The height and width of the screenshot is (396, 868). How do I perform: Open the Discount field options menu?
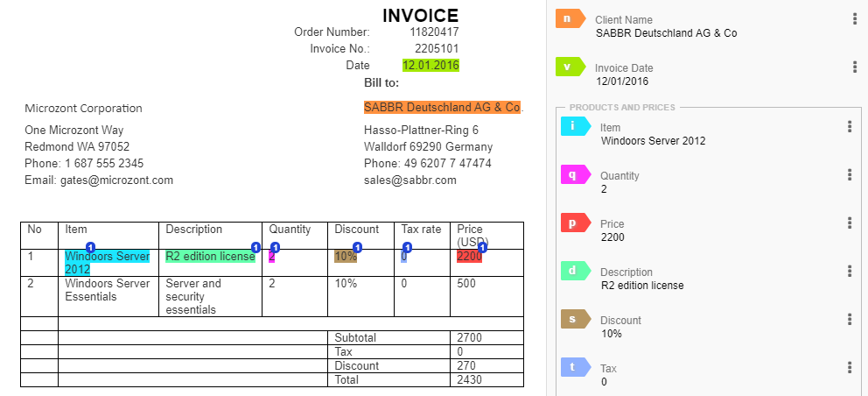[850, 320]
